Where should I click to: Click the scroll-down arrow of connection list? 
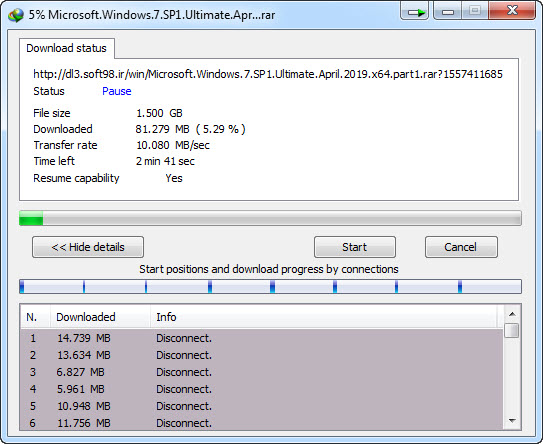point(512,421)
